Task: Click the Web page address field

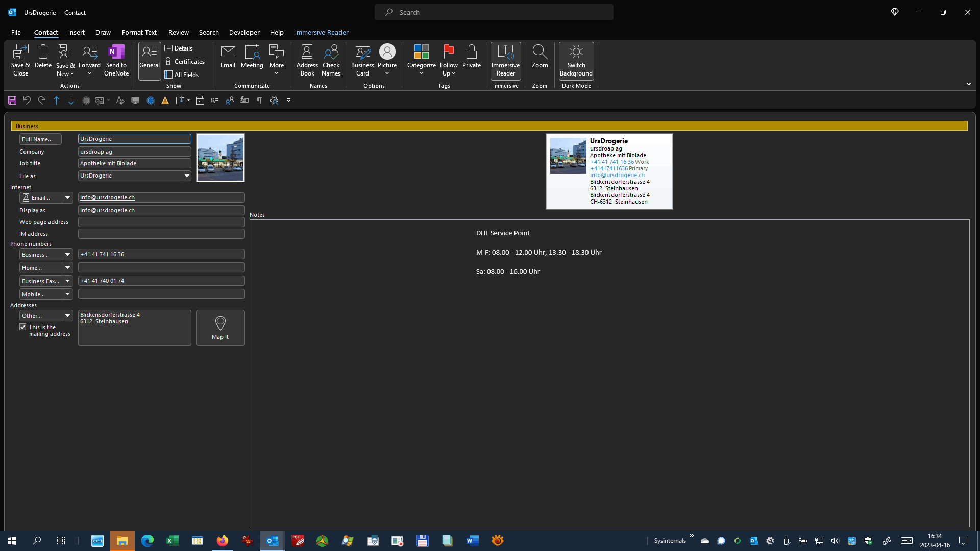Action: coord(161,222)
